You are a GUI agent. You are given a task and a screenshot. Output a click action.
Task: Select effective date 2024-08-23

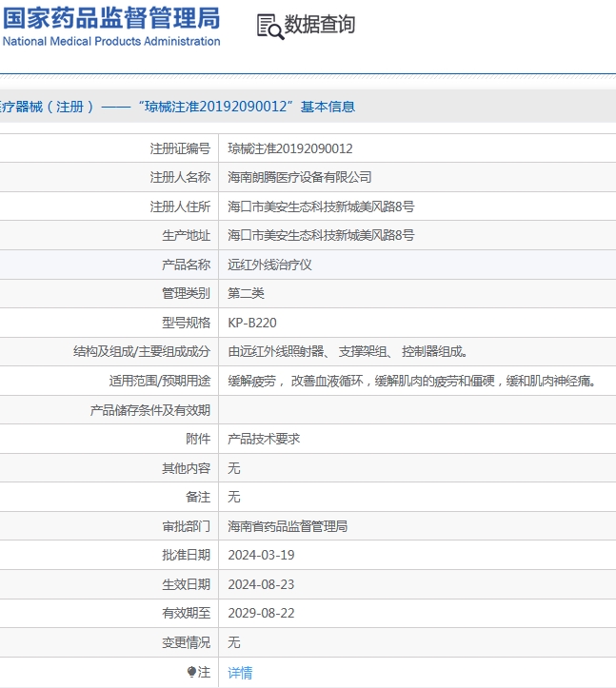point(261,584)
